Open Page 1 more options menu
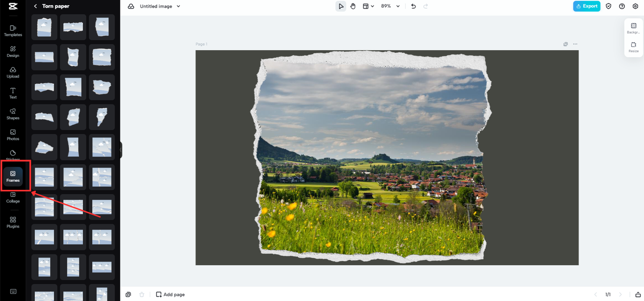Screen dimensions: 644x301 [x=575, y=44]
